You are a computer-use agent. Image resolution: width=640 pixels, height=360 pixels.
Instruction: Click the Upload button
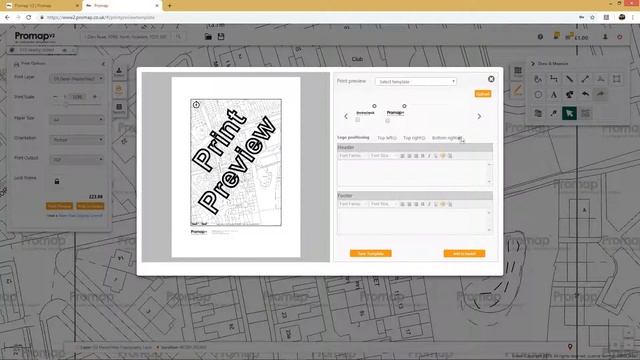[x=483, y=94]
